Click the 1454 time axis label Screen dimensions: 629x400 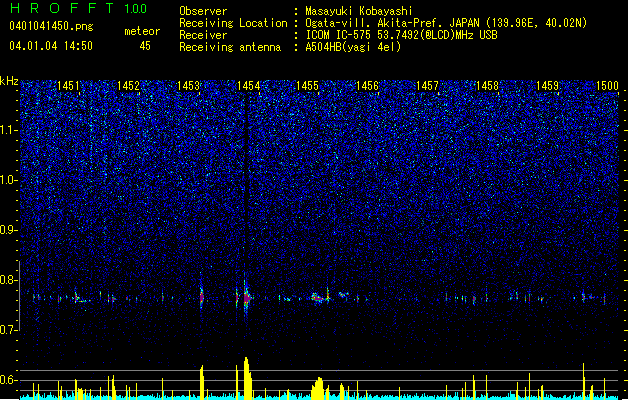coord(248,86)
